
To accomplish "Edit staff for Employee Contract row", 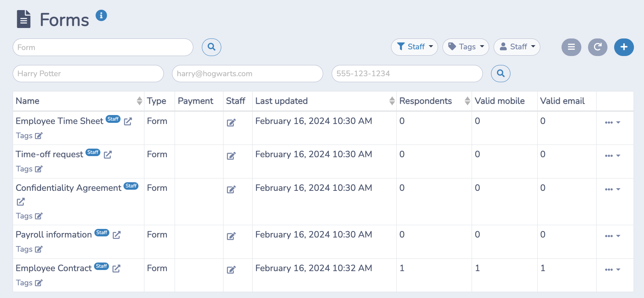I will (231, 270).
